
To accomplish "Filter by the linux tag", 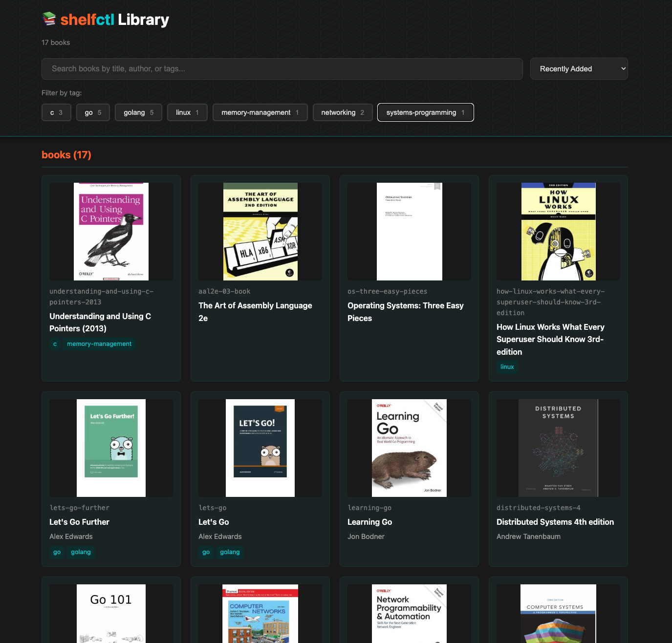I will (187, 112).
